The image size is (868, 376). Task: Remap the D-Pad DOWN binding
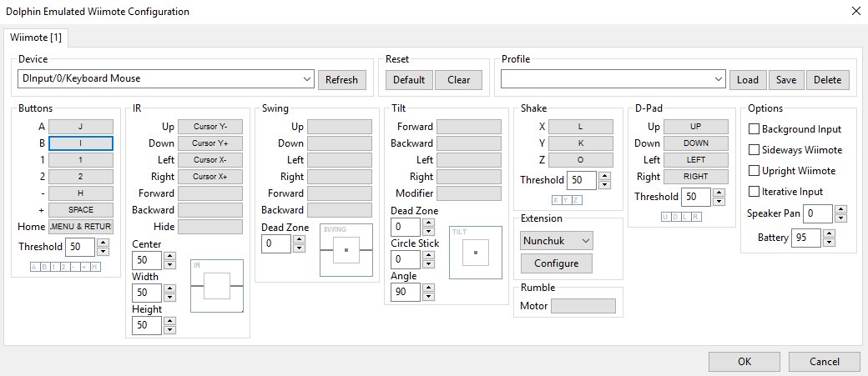(x=696, y=143)
